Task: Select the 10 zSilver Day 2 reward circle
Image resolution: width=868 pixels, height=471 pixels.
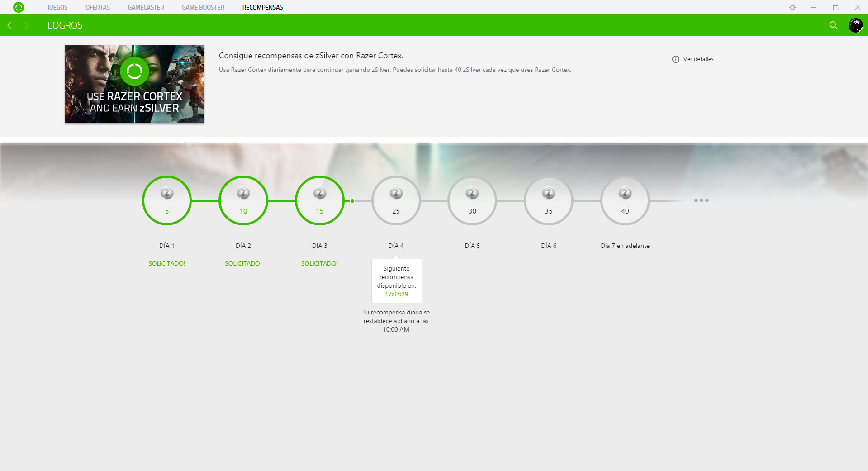Action: [x=243, y=200]
